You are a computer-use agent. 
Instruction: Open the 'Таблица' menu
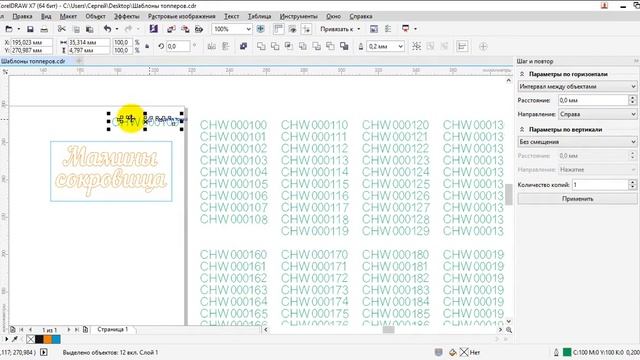tap(259, 16)
